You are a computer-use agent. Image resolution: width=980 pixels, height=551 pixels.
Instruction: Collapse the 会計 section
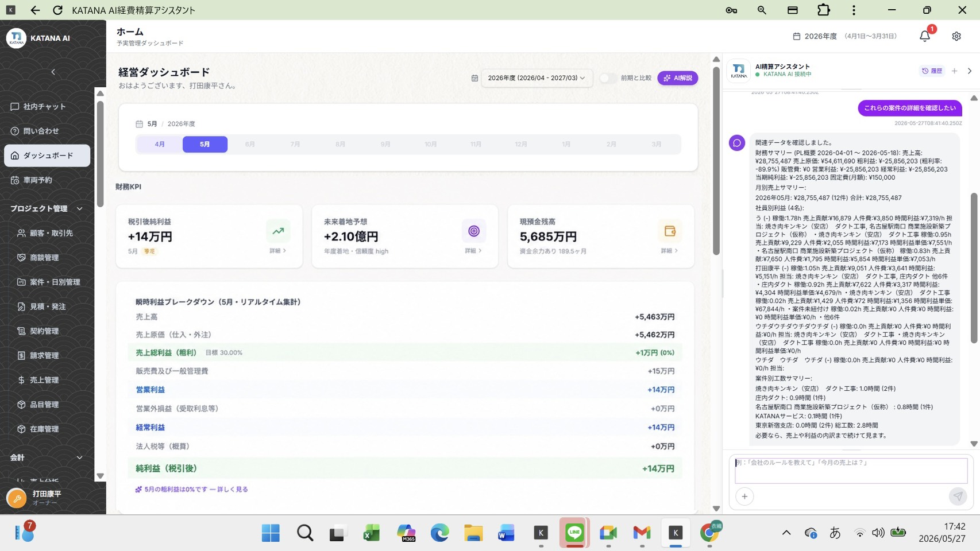pos(47,457)
